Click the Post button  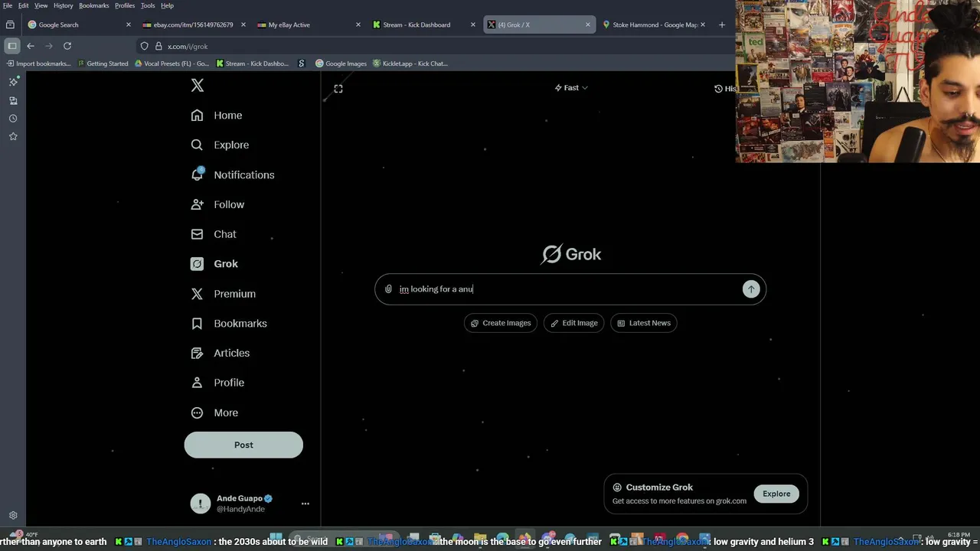[x=243, y=445]
